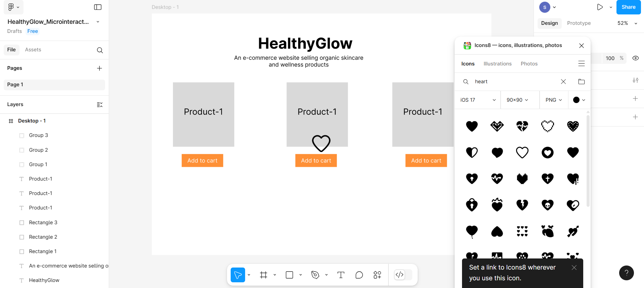Select the Frame tool in bottom toolbar
This screenshot has width=644, height=288.
point(264,275)
